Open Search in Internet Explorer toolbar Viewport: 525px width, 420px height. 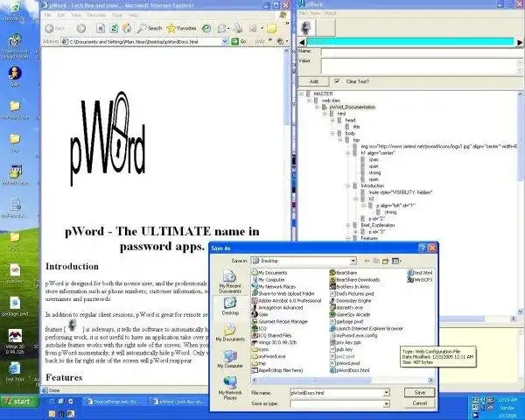[150, 29]
